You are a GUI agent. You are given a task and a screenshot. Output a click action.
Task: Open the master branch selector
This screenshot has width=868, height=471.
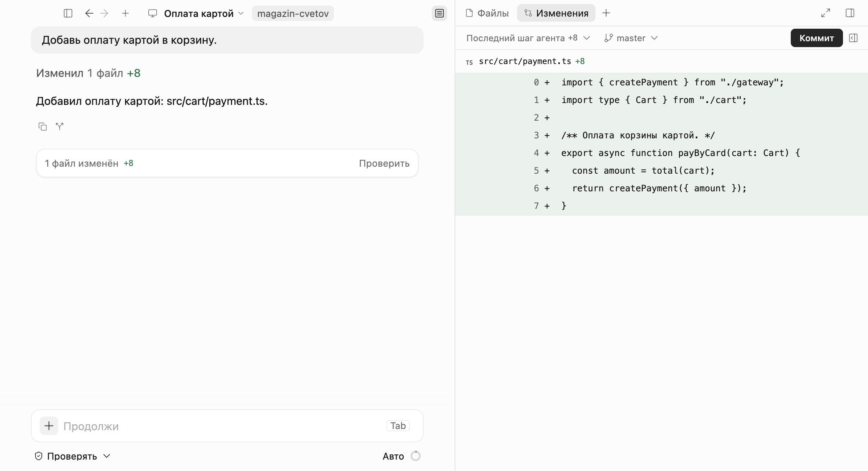coord(631,38)
